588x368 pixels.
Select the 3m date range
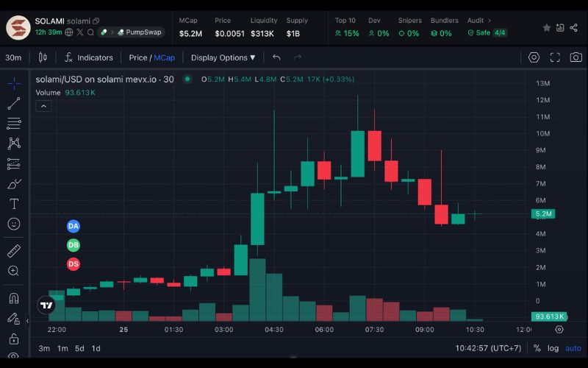(x=44, y=348)
